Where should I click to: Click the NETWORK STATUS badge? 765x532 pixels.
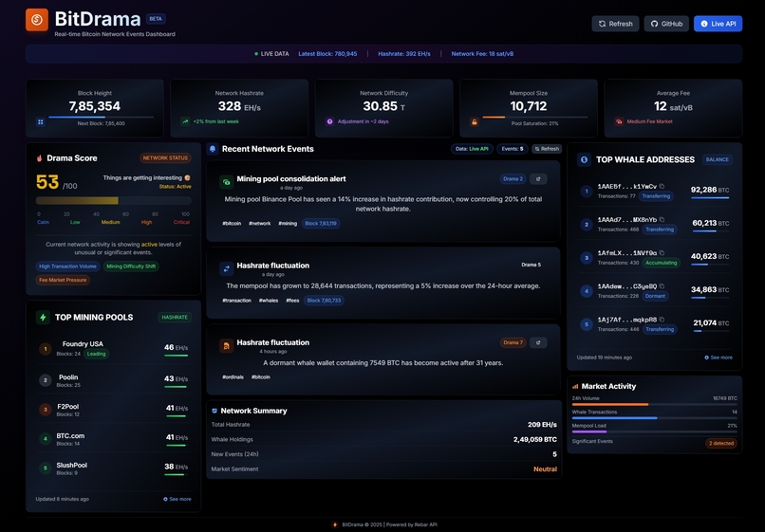165,158
